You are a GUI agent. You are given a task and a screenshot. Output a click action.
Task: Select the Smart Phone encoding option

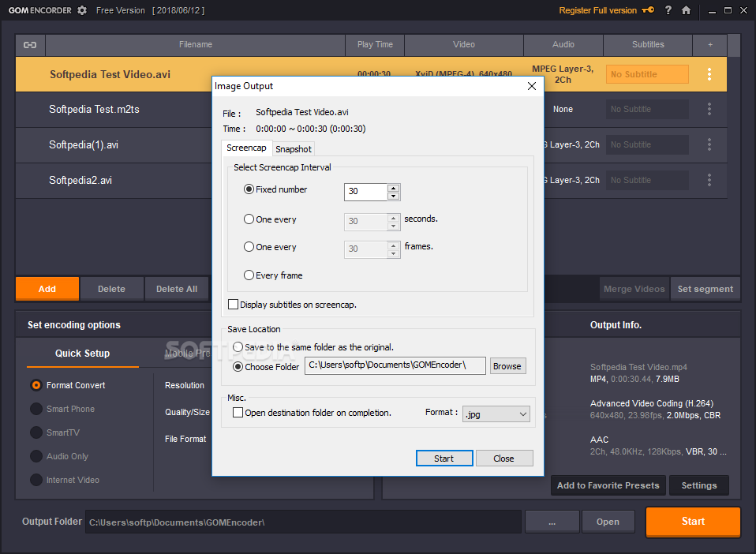coord(36,409)
